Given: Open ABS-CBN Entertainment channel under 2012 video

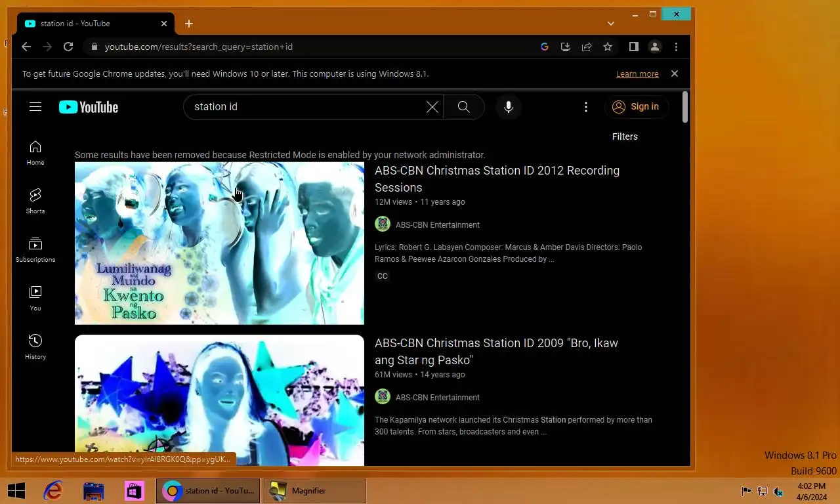Looking at the screenshot, I should pos(438,224).
